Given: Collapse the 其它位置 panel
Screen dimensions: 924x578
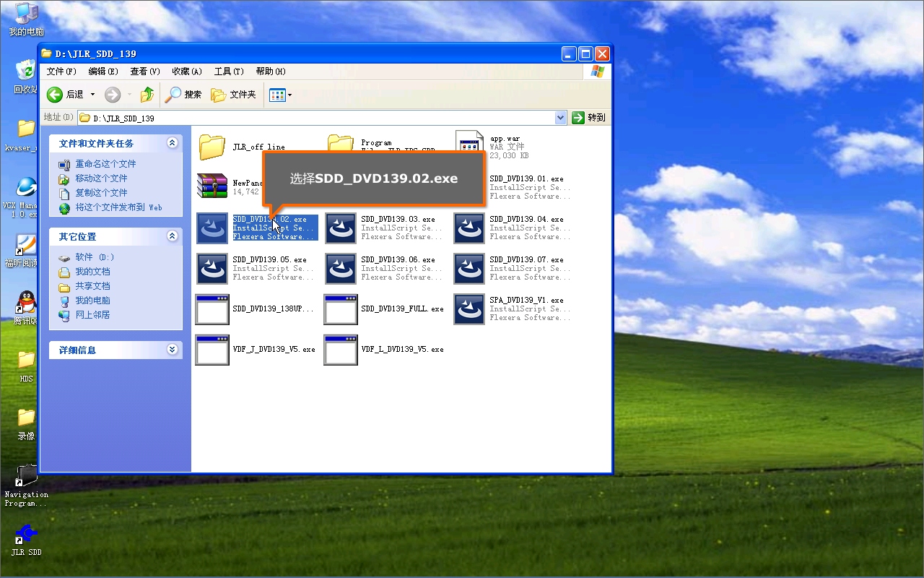Looking at the screenshot, I should [172, 236].
